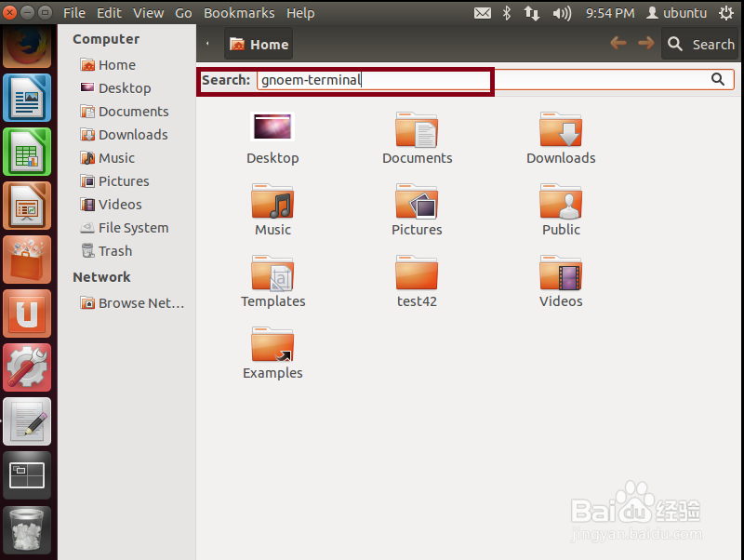Open the Bluetooth indicator menu

507,13
